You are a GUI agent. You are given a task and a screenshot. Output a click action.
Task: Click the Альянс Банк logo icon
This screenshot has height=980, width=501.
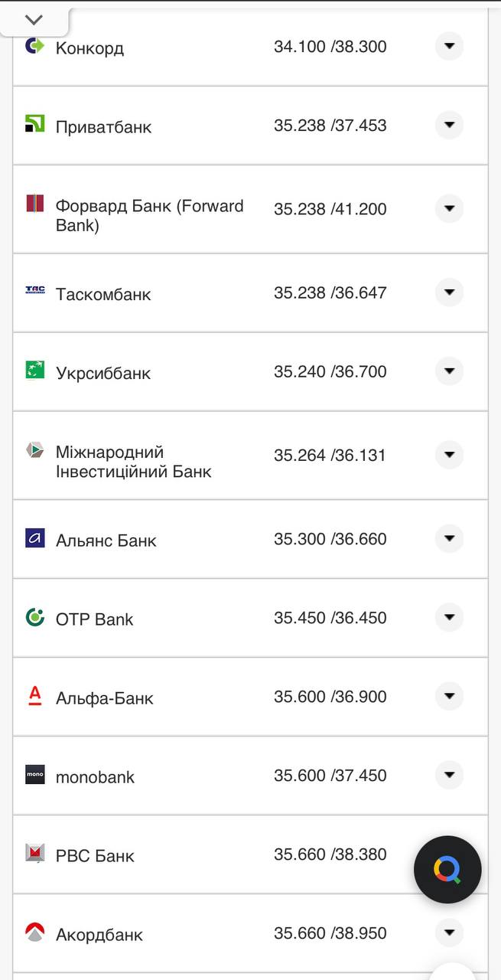click(34, 538)
